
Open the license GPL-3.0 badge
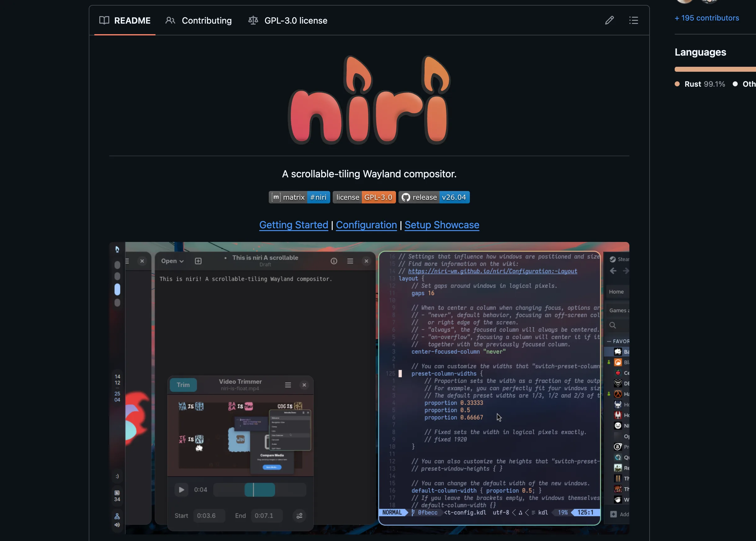pos(364,197)
